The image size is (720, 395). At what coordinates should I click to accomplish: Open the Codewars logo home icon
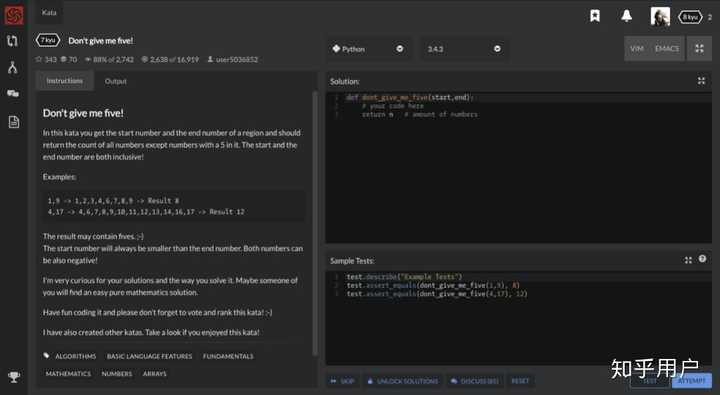[14, 15]
